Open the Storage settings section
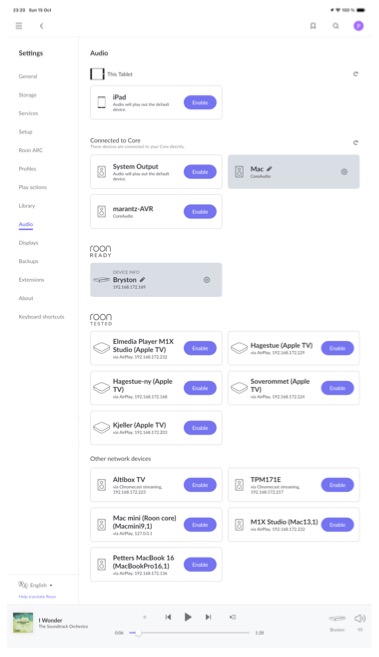Image resolution: width=379 pixels, height=657 pixels. tap(28, 95)
